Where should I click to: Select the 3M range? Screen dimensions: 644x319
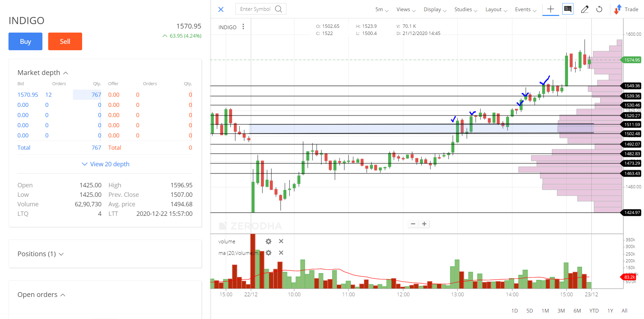point(561,311)
